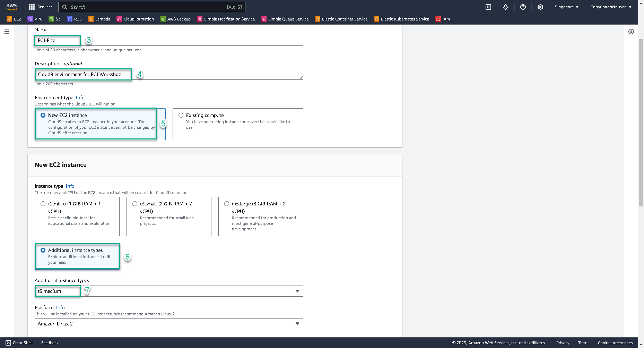Click Cookie preferences in the footer
The height and width of the screenshot is (348, 644).
(615, 343)
